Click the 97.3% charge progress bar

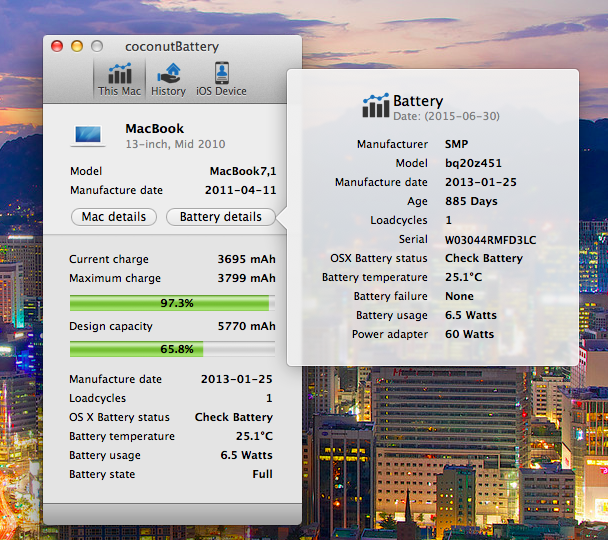(172, 303)
